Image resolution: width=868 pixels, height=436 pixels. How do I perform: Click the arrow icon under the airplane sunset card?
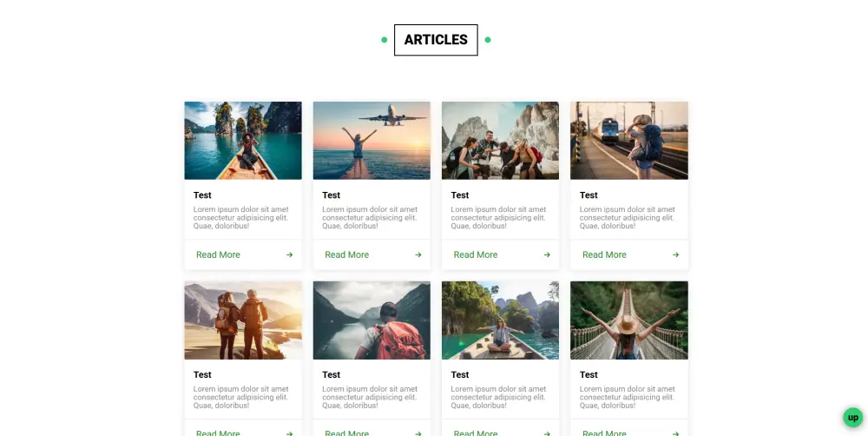418,254
